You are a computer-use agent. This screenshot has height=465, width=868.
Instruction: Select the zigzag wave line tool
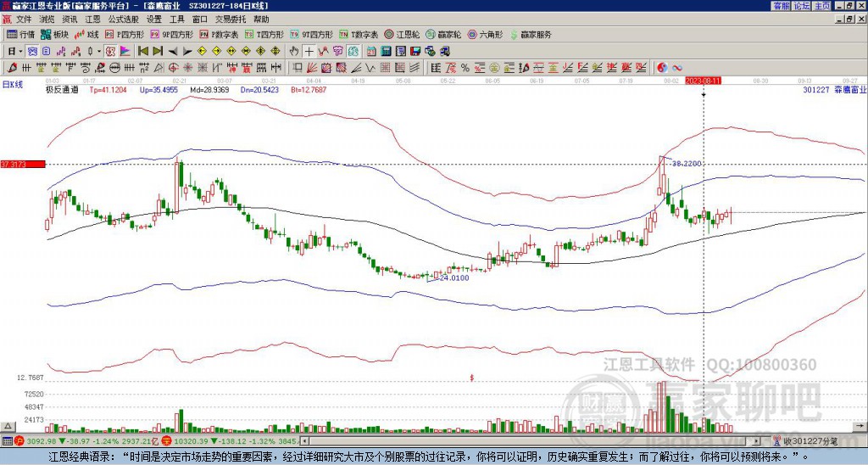[370, 68]
